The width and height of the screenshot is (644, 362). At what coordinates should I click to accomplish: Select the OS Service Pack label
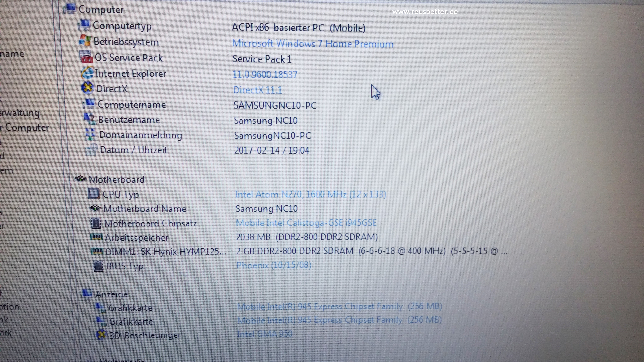[129, 58]
